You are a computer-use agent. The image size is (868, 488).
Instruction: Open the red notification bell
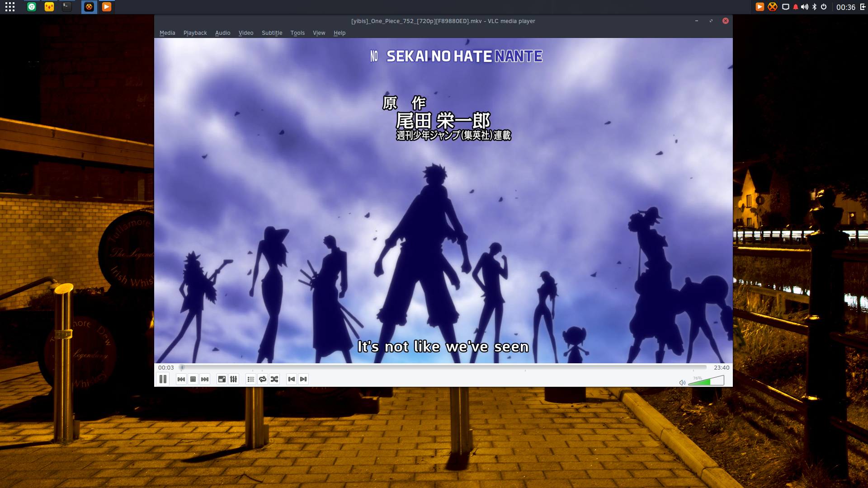[796, 7]
